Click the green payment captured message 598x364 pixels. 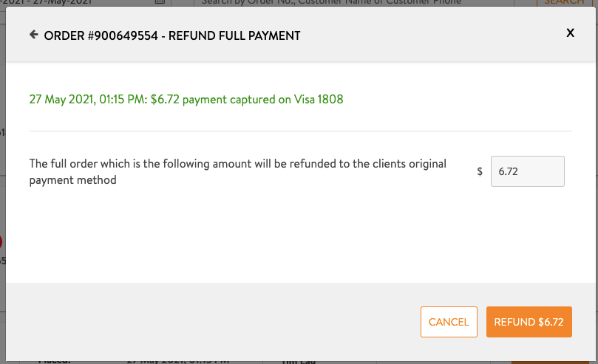click(x=186, y=99)
